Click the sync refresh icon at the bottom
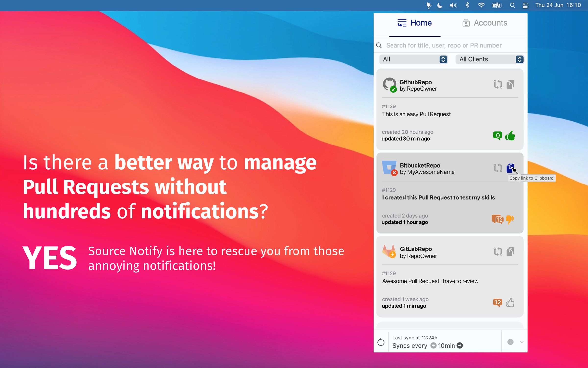This screenshot has height=368, width=588. coord(381,341)
